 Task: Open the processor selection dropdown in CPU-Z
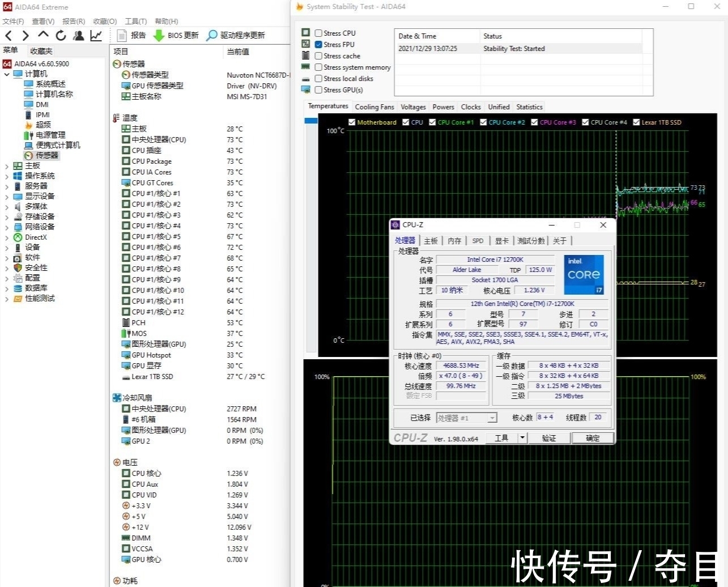coord(492,418)
